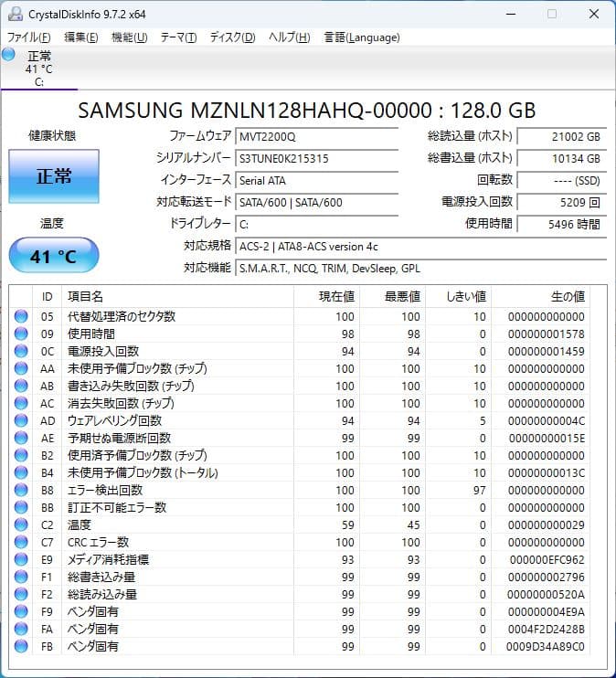Click status orb for ID E9 row
The image size is (616, 678).
pos(21,559)
